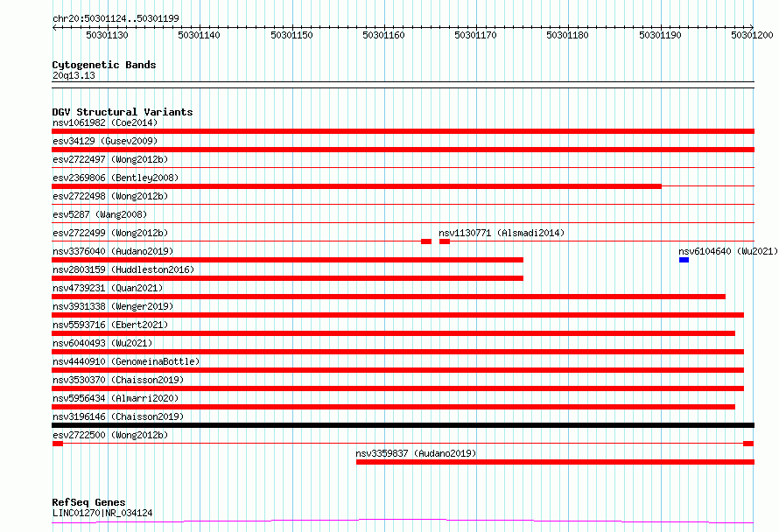Click the red nsv3931338 variant bar
Screen dimensions: 779x532
coord(398,315)
